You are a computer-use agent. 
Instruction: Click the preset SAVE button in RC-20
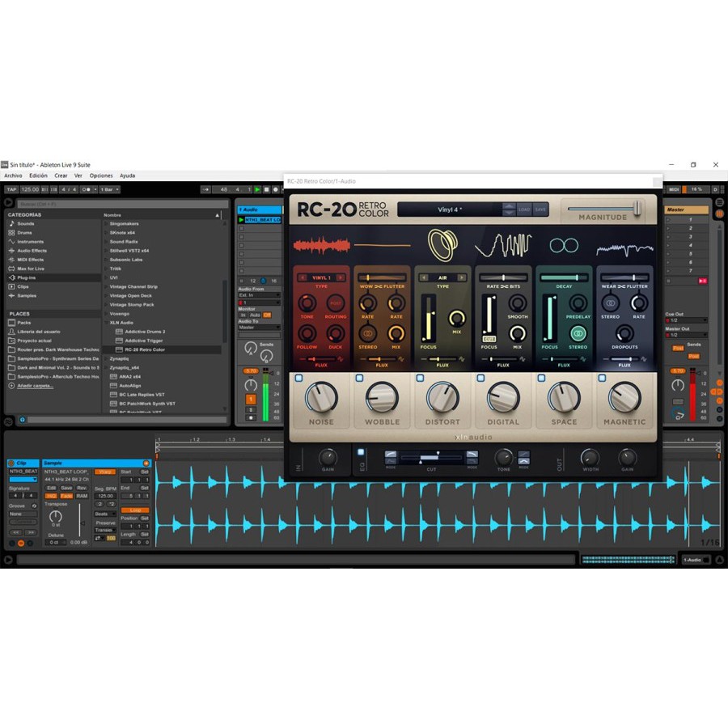pos(540,210)
